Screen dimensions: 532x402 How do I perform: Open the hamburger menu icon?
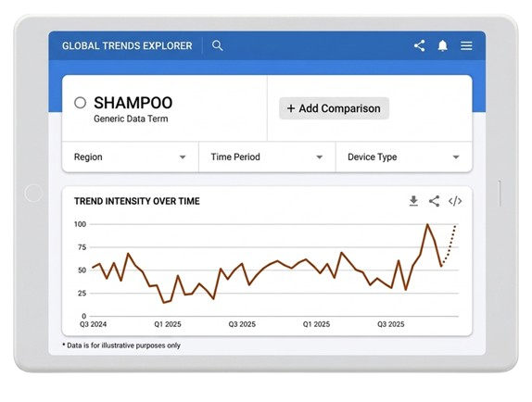click(466, 45)
